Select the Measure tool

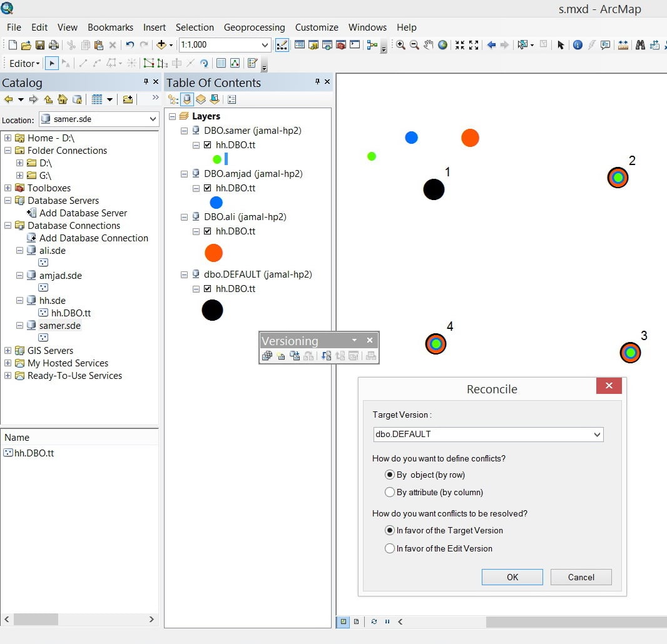(623, 44)
